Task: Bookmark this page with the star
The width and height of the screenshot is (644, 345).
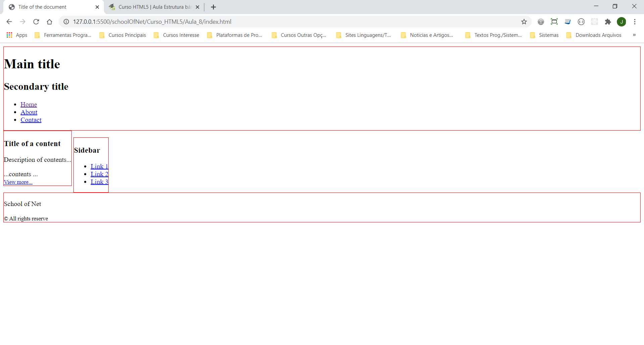Action: pos(524,22)
